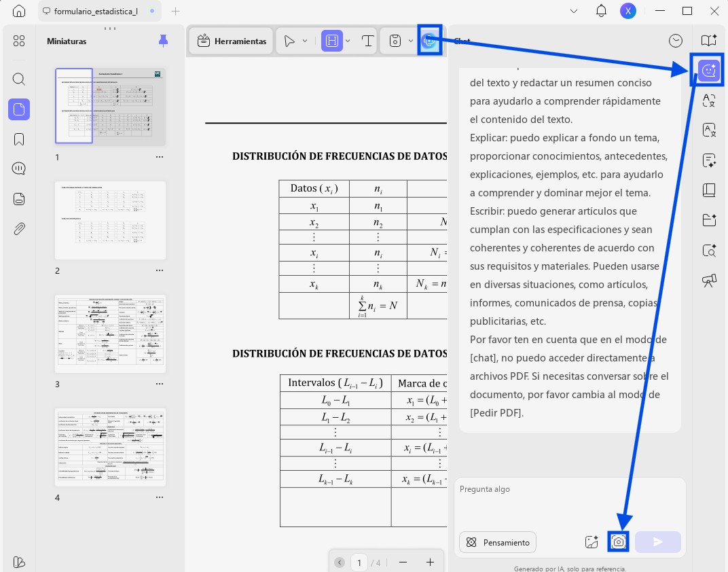This screenshot has width=728, height=572.
Task: Open the comments panel icon in left sidebar
Action: tap(19, 168)
